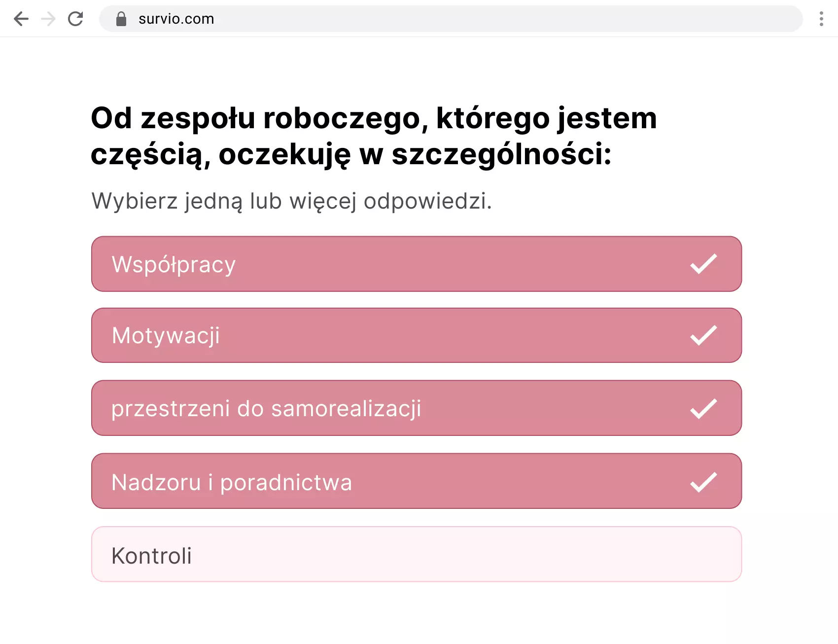Click the survey question heading text
Viewport: 838px width, 644px height.
point(374,137)
